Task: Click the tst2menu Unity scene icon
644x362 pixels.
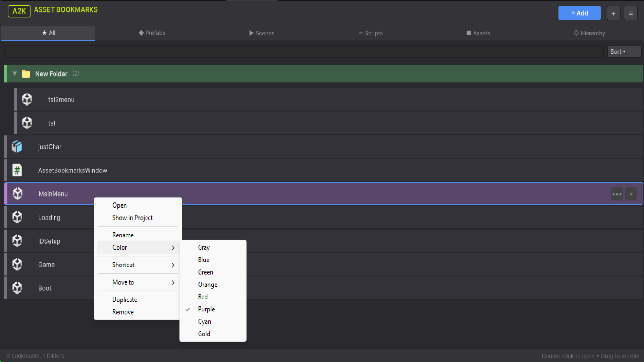Action: (27, 100)
